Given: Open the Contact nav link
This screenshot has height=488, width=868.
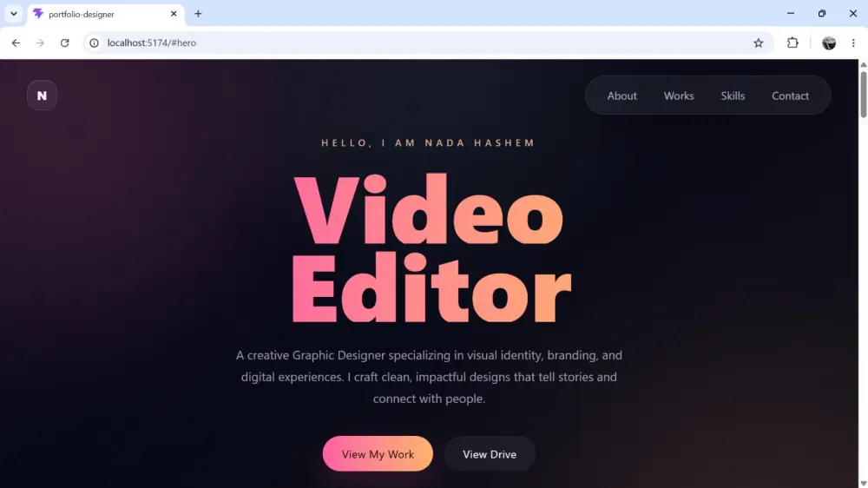Looking at the screenshot, I should (x=790, y=96).
